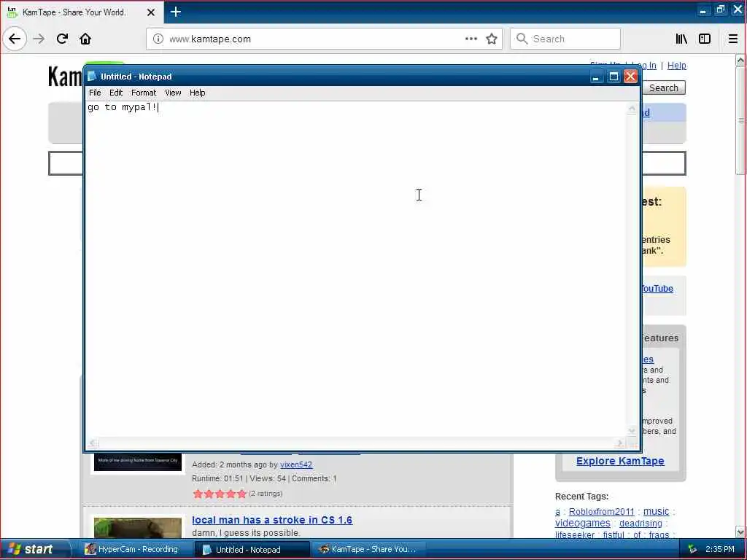This screenshot has height=560, width=747.
Task: View site information icon in address bar
Action: point(158,39)
